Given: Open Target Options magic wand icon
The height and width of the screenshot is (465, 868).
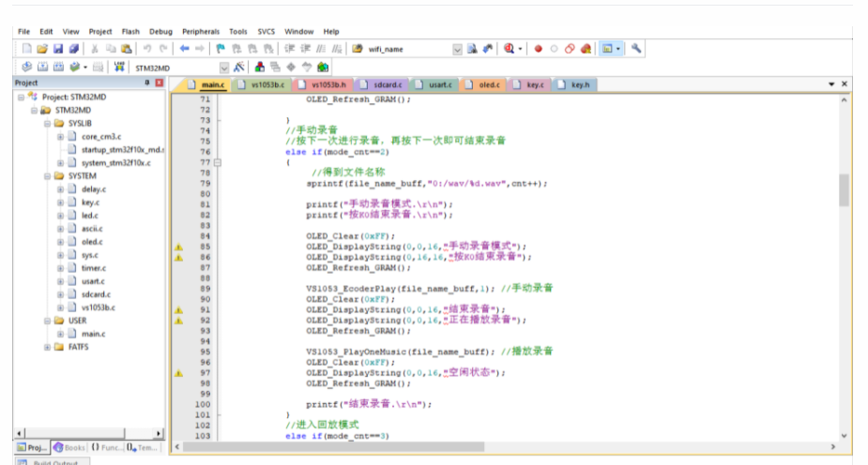Looking at the screenshot, I should pos(239,67).
